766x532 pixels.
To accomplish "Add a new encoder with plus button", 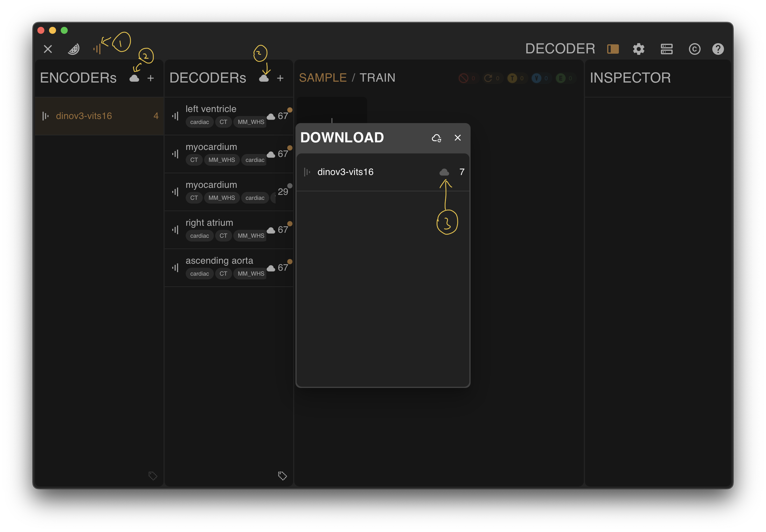I will coord(150,78).
